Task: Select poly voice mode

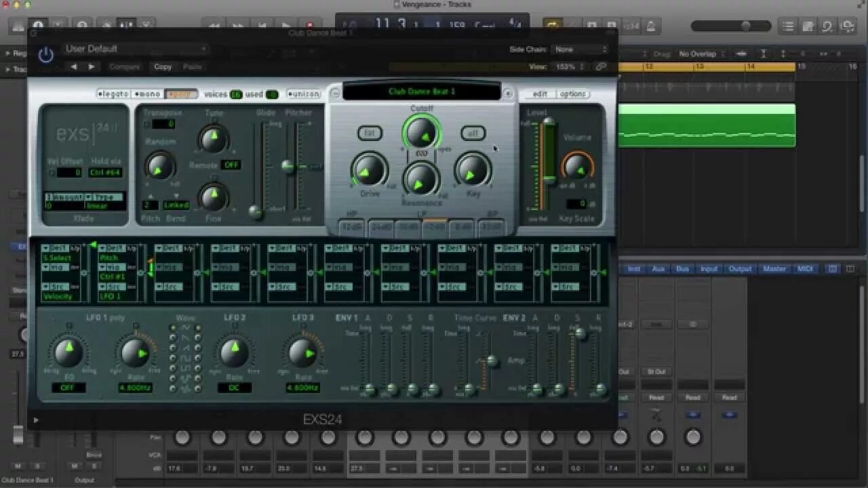Action: click(181, 94)
